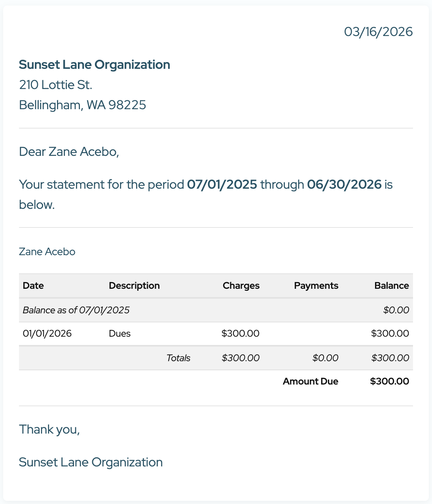
Task: Click the Zane Acebo name above table
Action: pos(47,252)
